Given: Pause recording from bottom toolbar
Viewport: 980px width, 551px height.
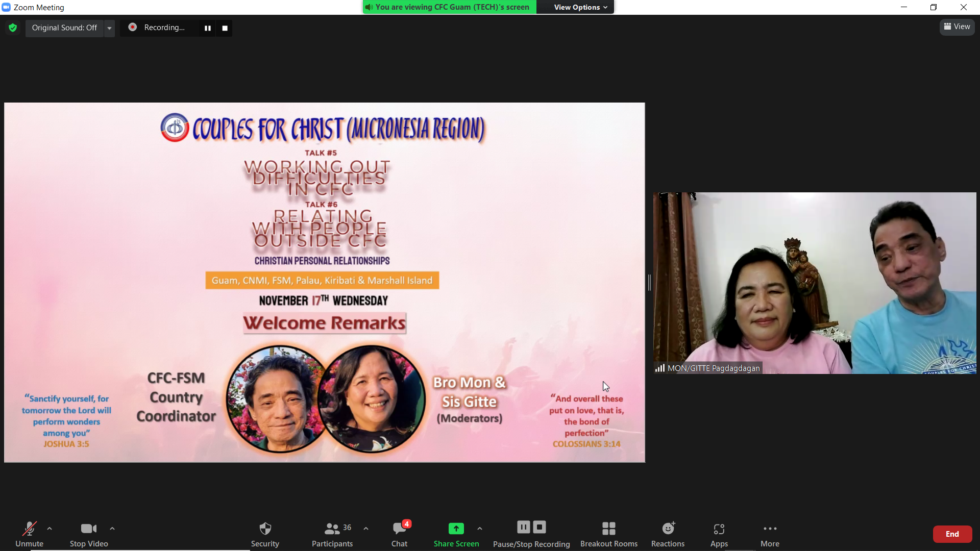Looking at the screenshot, I should point(524,527).
